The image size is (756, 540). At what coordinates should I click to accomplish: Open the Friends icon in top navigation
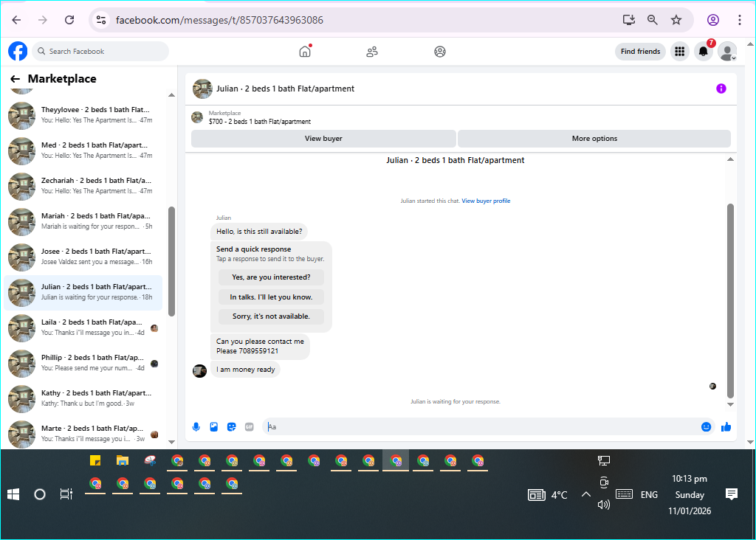point(372,52)
